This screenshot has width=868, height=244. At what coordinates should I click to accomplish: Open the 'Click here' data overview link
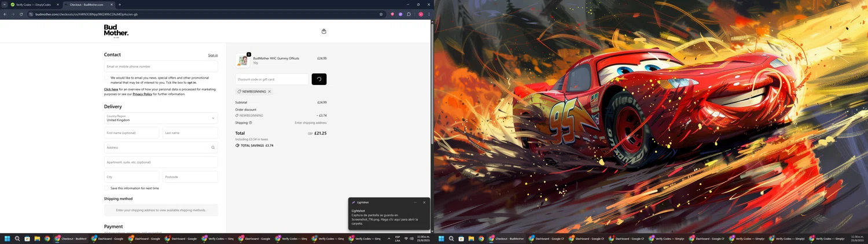tap(111, 90)
